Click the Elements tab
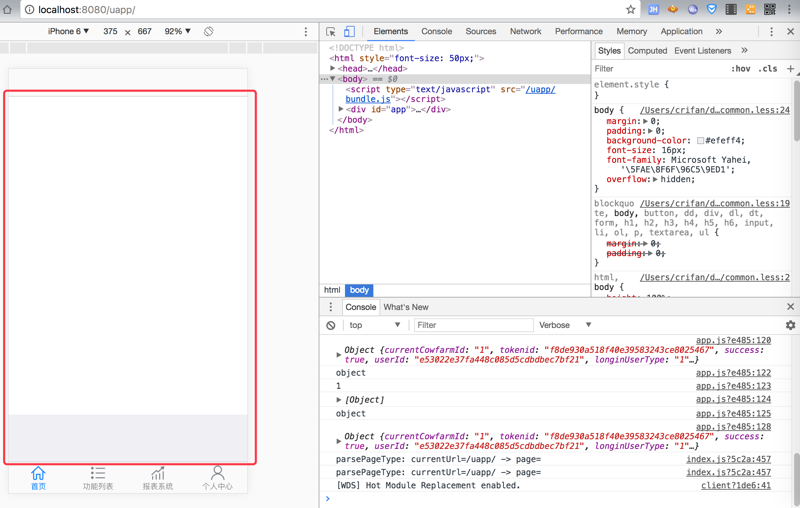Image resolution: width=800 pixels, height=508 pixels. [390, 31]
